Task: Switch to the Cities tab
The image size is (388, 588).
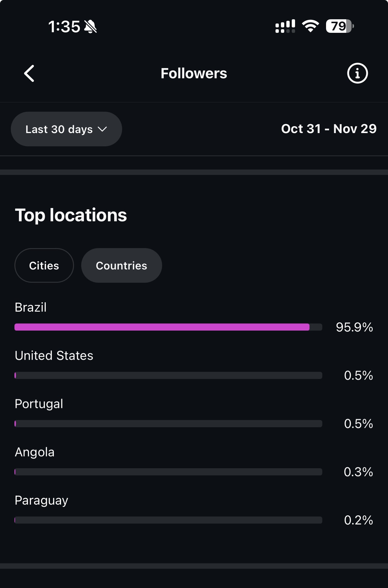Action: pyautogui.click(x=44, y=266)
